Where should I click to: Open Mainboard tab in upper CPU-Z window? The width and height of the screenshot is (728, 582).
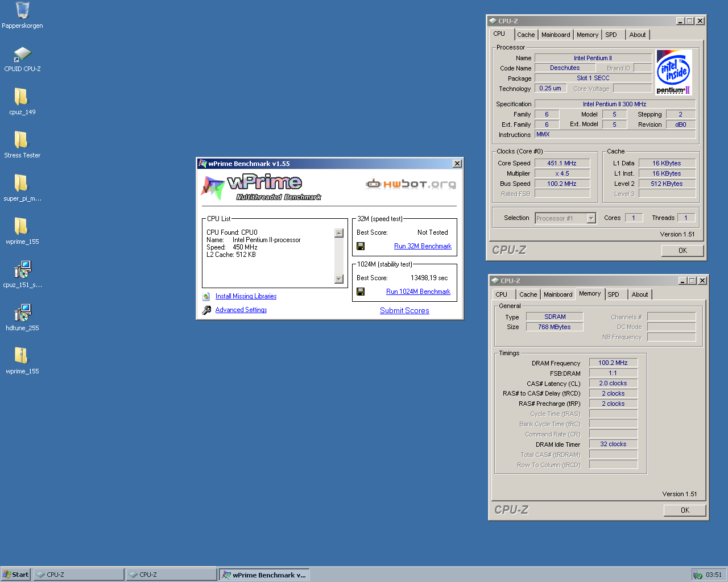click(556, 35)
